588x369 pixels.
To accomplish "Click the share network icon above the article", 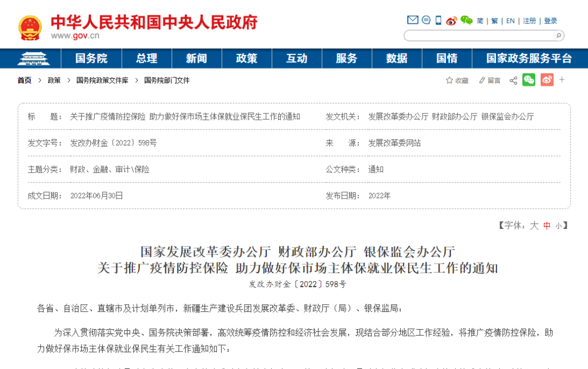I will (513, 80).
